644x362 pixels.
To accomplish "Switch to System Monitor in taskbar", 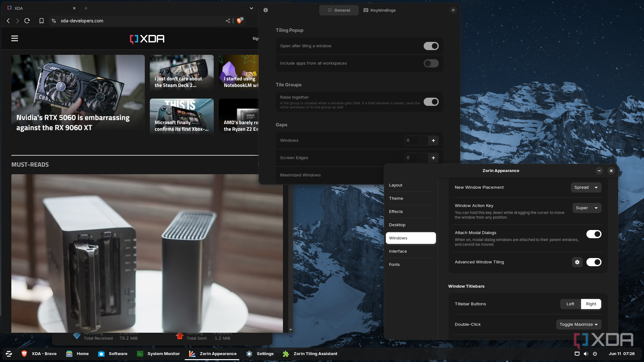I will pos(158,354).
